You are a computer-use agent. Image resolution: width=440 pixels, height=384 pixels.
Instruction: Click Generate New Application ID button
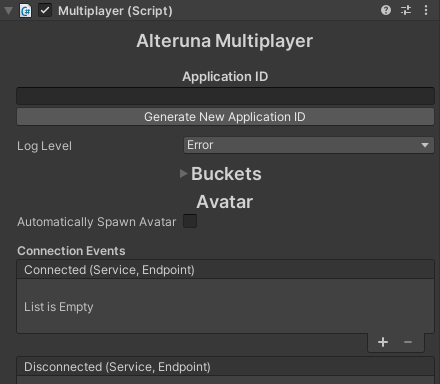[x=225, y=117]
